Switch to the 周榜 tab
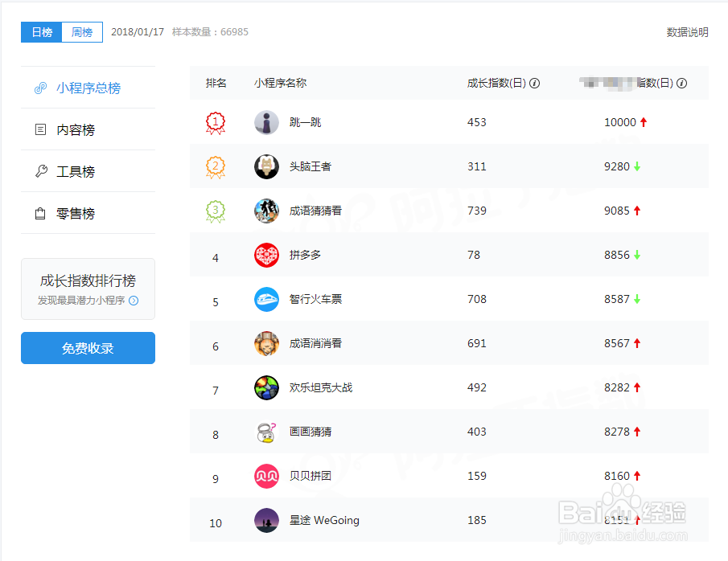Screen dimensions: 728x561 point(81,32)
